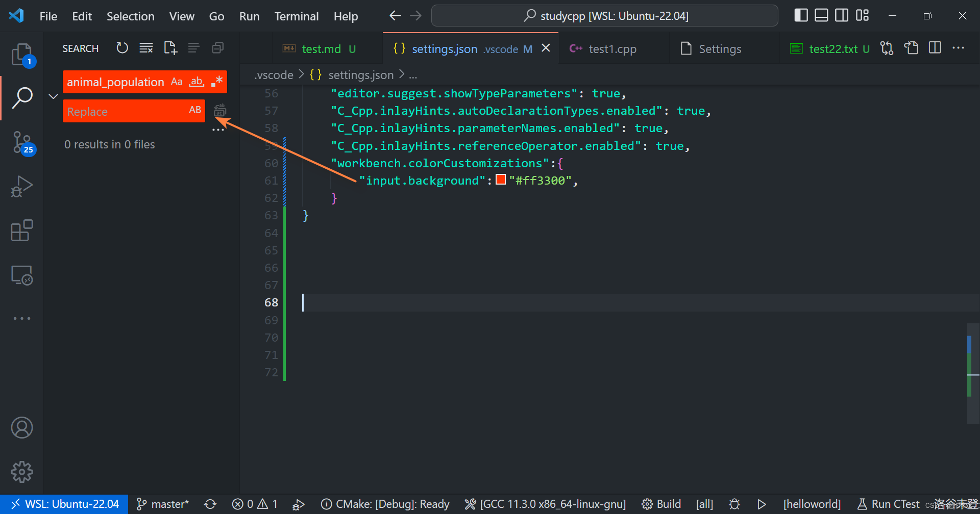980x514 pixels.
Task: Synchronize changes in status bar
Action: coord(210,504)
